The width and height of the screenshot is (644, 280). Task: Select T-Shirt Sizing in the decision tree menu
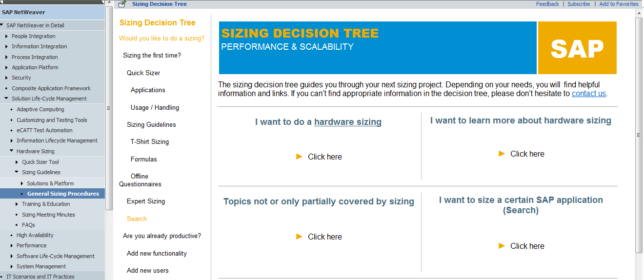(x=149, y=142)
